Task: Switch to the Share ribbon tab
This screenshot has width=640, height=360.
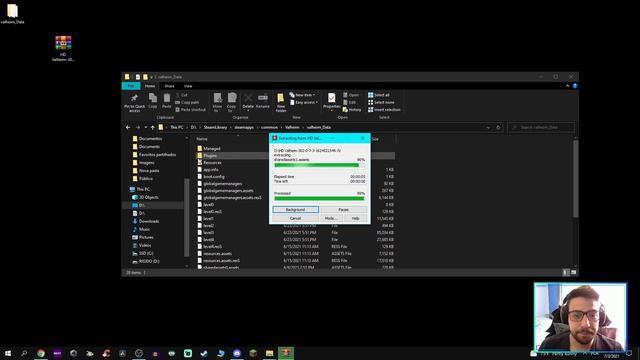Action: (169, 86)
